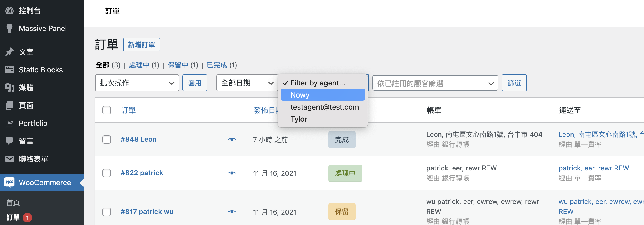Screen dimensions: 644x225
Task: Choose Nowy in the agent filter list
Action: click(x=323, y=95)
